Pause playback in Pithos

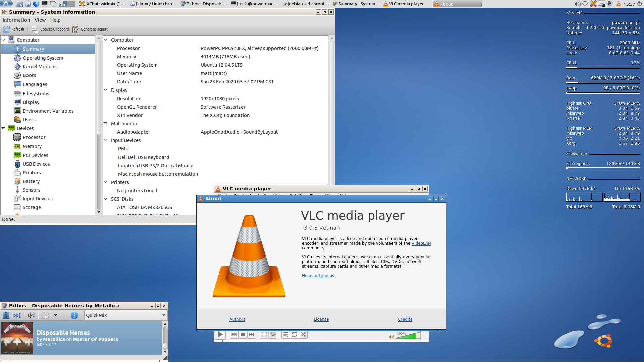[6, 315]
